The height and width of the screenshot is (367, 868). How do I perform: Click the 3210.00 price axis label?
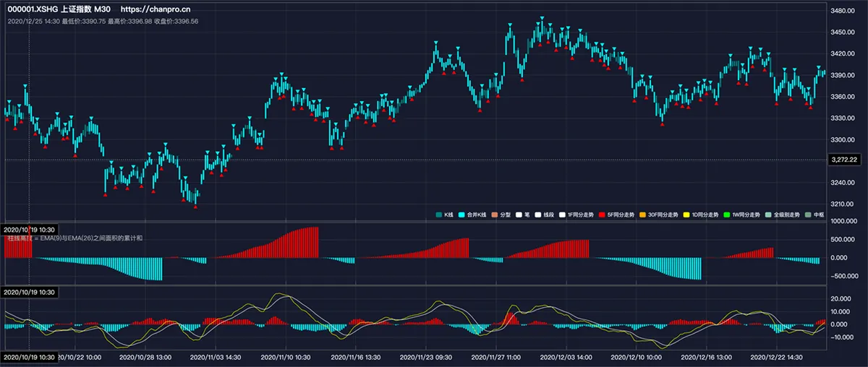[x=843, y=203]
